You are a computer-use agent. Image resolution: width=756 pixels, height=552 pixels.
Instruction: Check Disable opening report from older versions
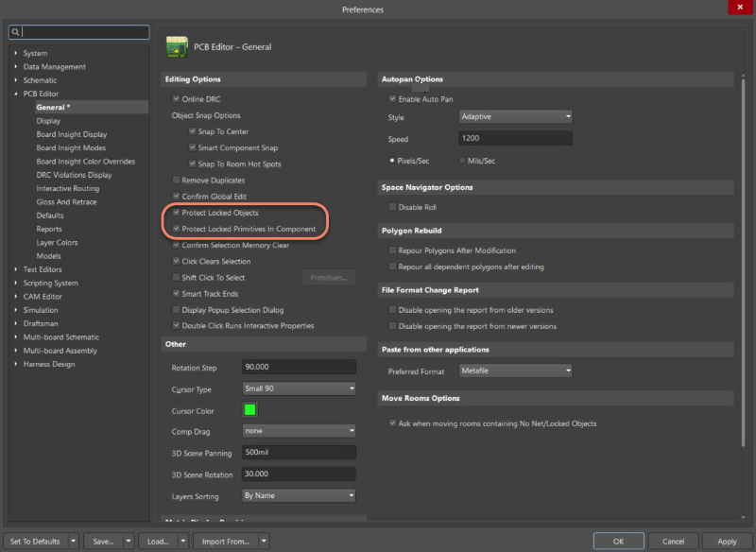pyautogui.click(x=392, y=310)
